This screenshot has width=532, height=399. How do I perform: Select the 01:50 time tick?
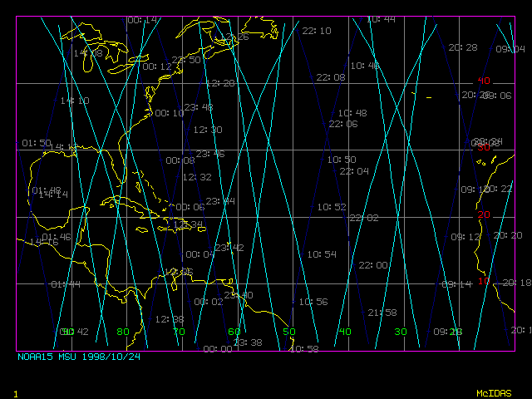(x=37, y=143)
